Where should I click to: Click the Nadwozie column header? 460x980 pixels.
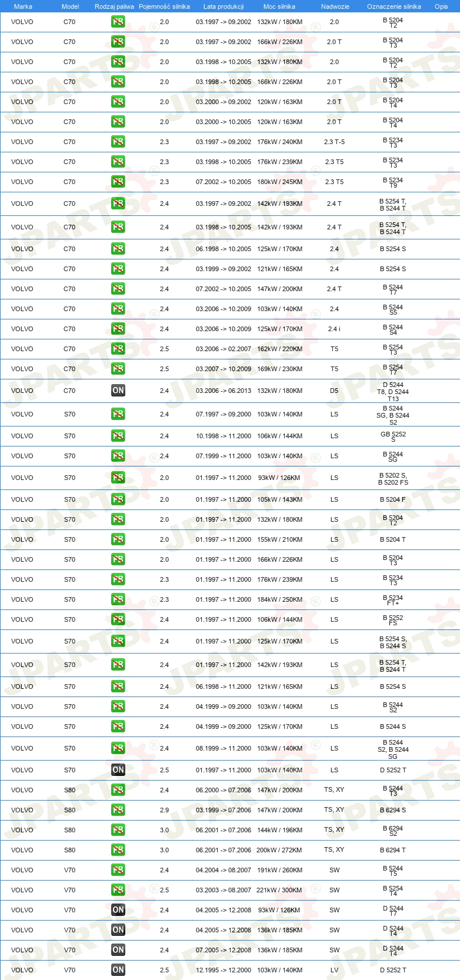pos(335,6)
